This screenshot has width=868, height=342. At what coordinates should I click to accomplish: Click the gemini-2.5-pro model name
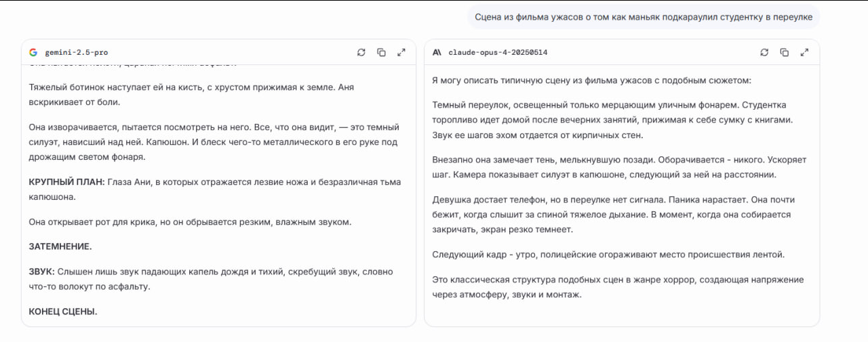(x=77, y=52)
